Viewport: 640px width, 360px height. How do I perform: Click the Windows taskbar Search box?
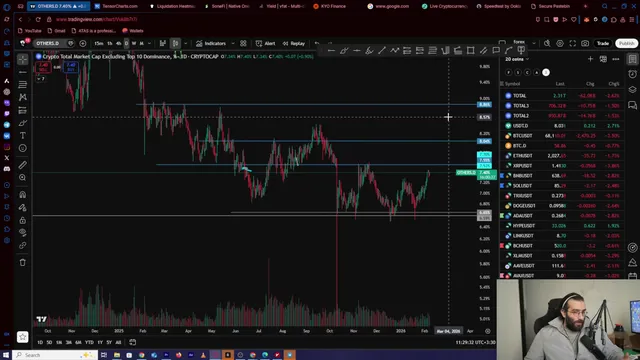[x=55, y=355]
